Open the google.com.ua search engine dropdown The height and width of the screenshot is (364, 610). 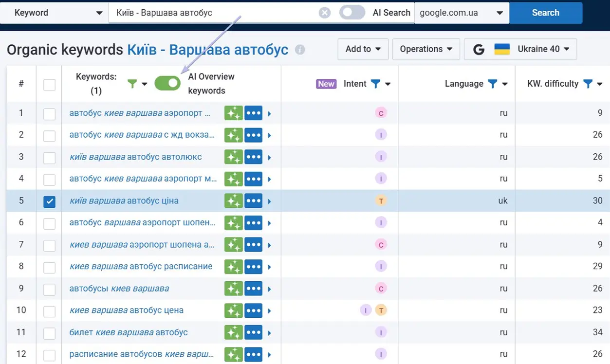tap(461, 13)
